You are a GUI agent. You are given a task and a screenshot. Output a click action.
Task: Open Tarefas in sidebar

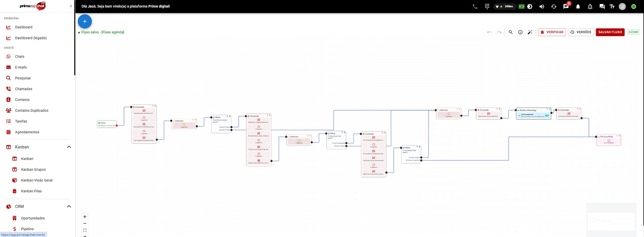point(21,121)
